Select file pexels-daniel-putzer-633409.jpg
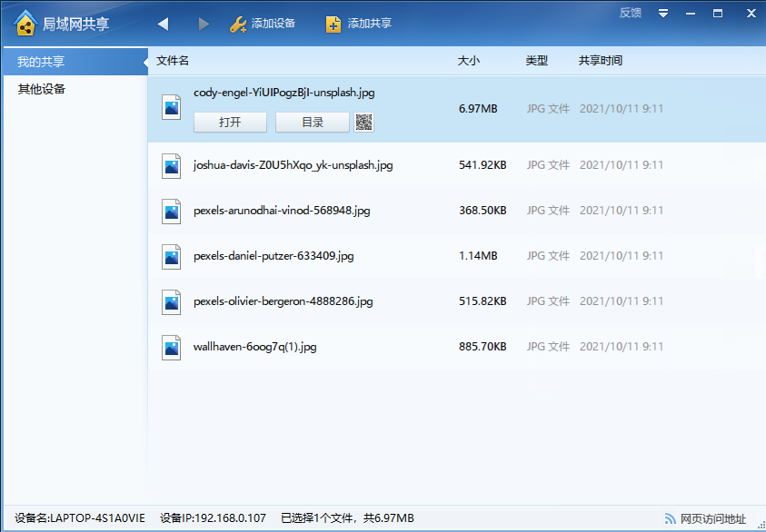 (x=274, y=256)
